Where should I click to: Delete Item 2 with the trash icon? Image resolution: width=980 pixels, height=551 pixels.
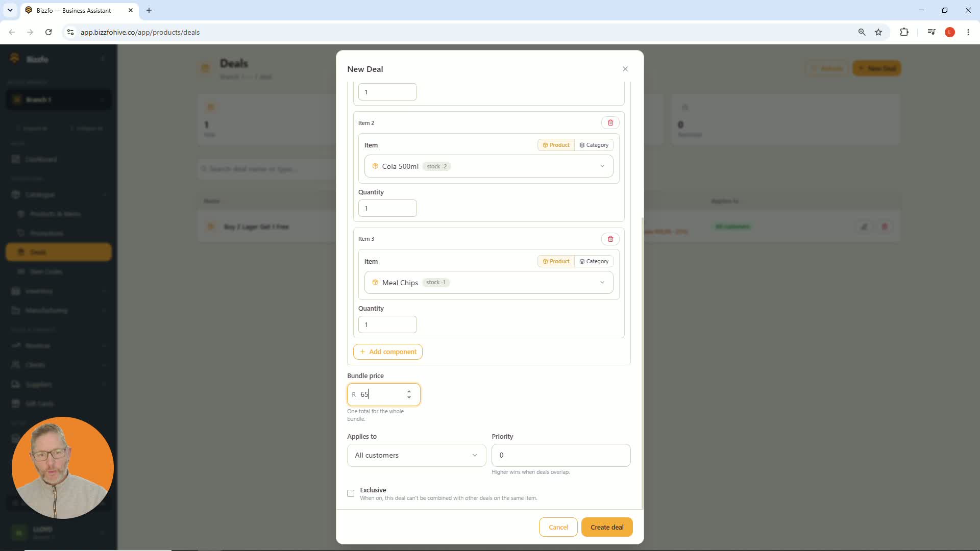pyautogui.click(x=610, y=123)
